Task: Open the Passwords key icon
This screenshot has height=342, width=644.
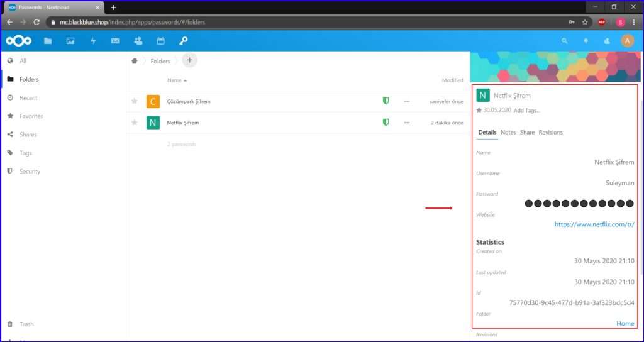Action: point(183,41)
